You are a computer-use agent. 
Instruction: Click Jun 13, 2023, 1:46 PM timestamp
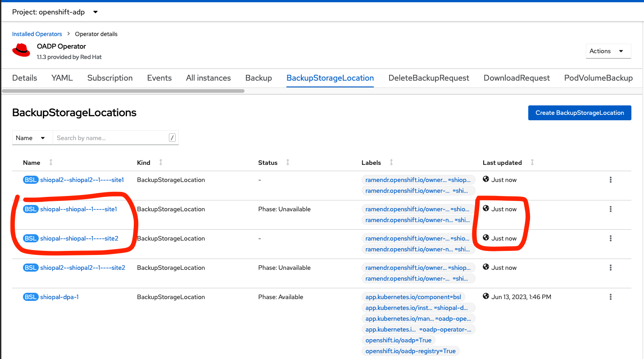click(x=522, y=297)
